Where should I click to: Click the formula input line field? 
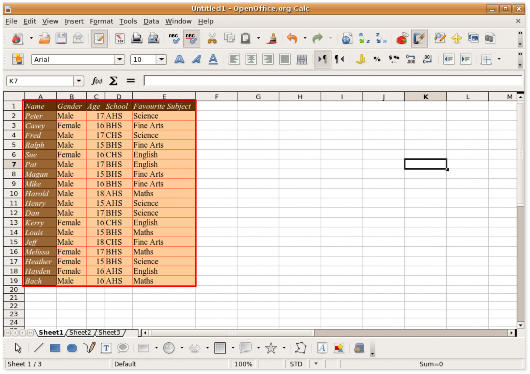click(x=333, y=81)
